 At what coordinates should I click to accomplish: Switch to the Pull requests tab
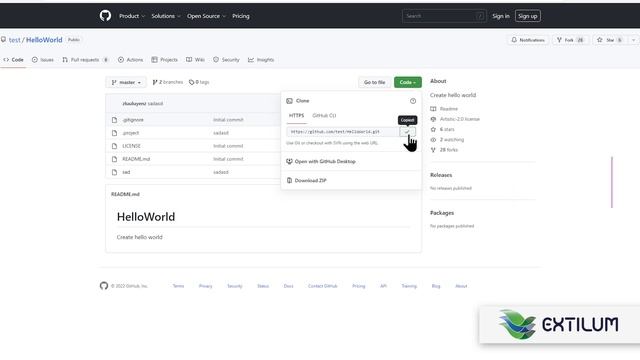point(85,60)
